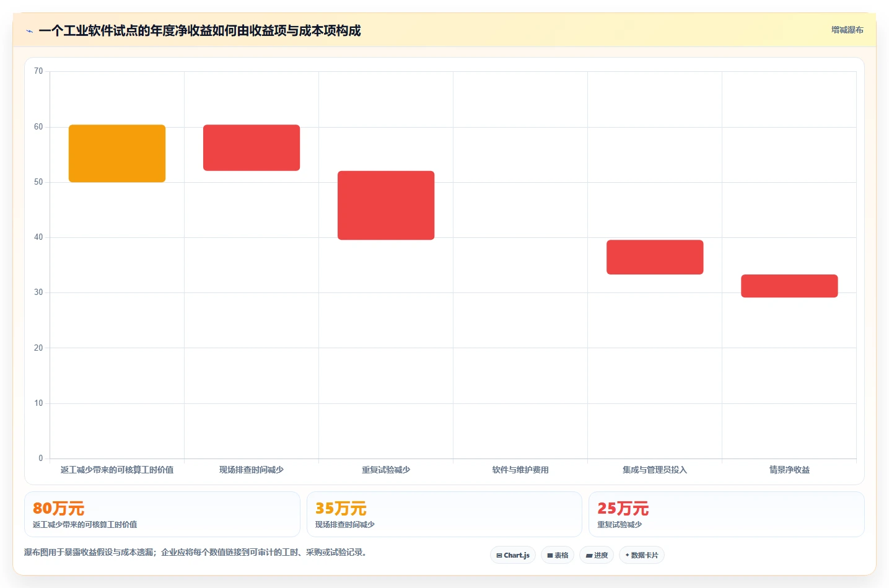The width and height of the screenshot is (889, 588).
Task: Click the axis label 重复试验减少
Action: [x=386, y=470]
